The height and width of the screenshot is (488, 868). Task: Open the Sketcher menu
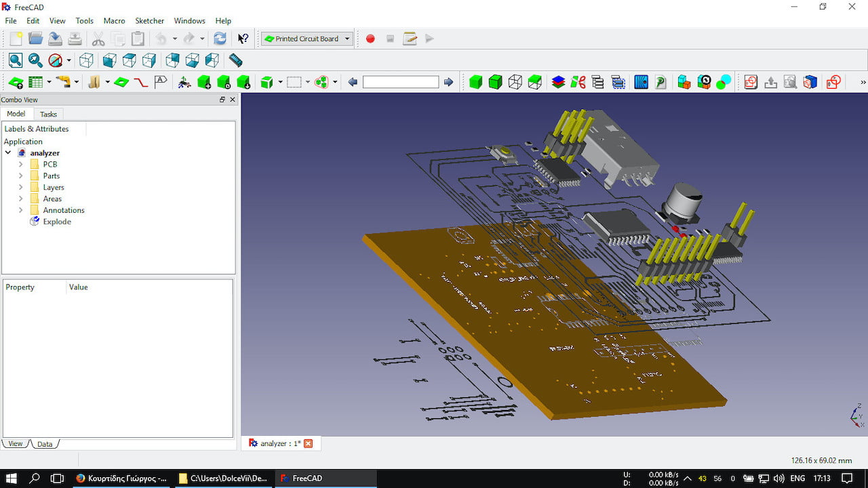tap(149, 21)
